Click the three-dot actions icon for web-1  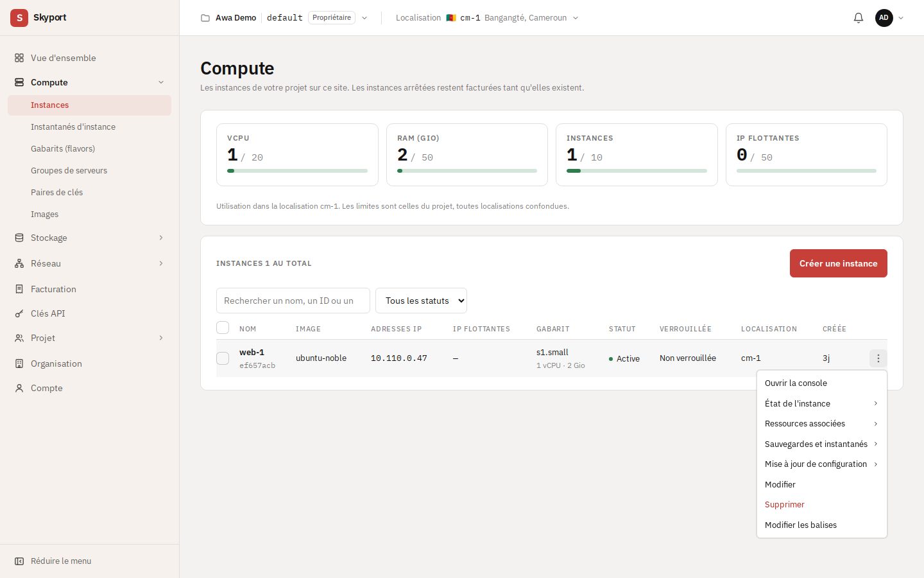(x=878, y=358)
